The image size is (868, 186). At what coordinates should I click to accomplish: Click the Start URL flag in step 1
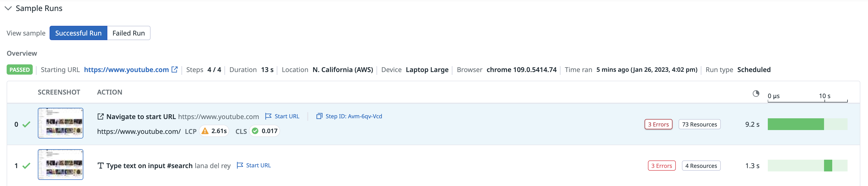click(254, 166)
